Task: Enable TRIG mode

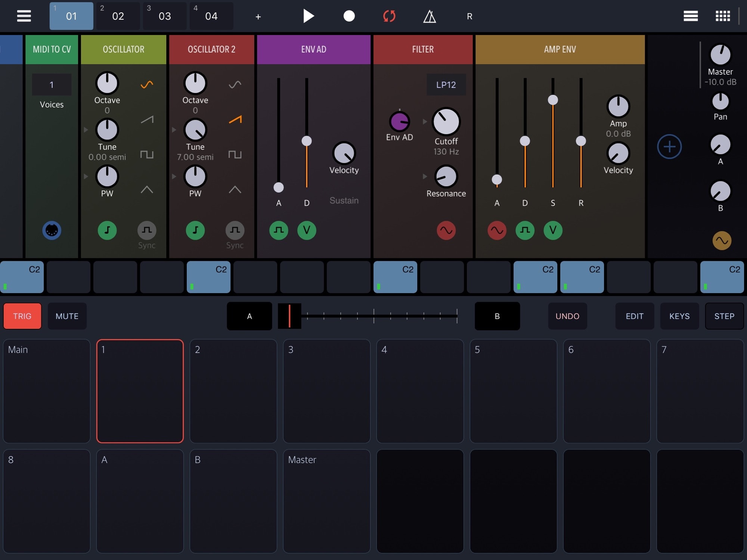Action: point(22,316)
